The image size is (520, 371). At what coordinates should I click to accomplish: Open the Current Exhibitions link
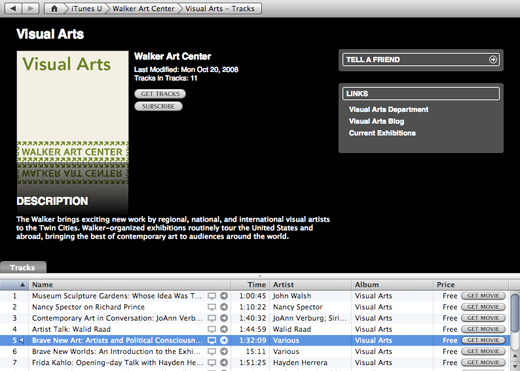(x=382, y=133)
